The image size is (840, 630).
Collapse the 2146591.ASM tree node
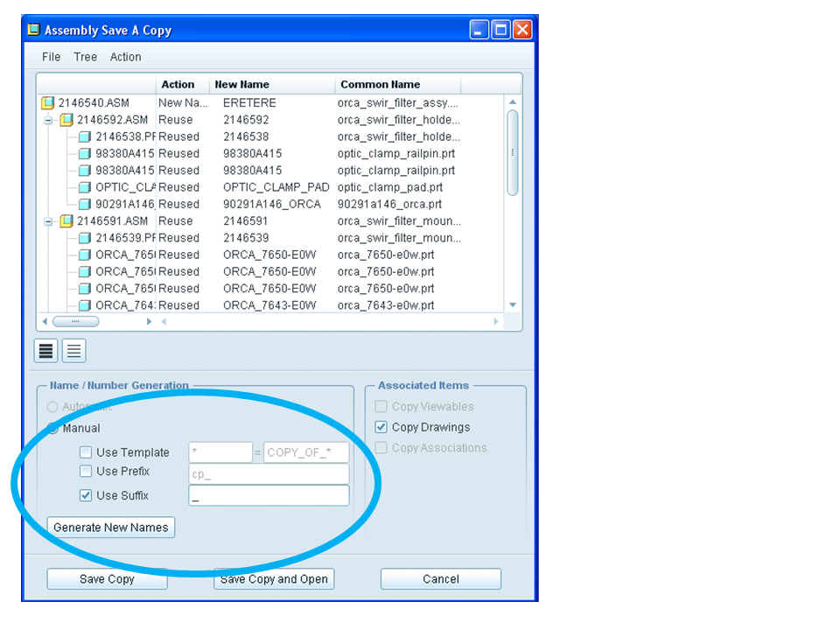(48, 221)
